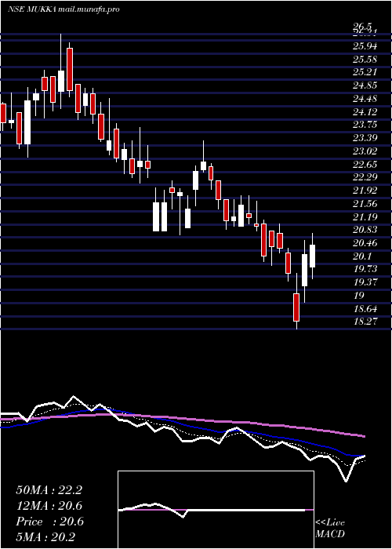The width and height of the screenshot is (392, 549).
Task: Click the 24.85 price axis label
Action: [x=365, y=85]
